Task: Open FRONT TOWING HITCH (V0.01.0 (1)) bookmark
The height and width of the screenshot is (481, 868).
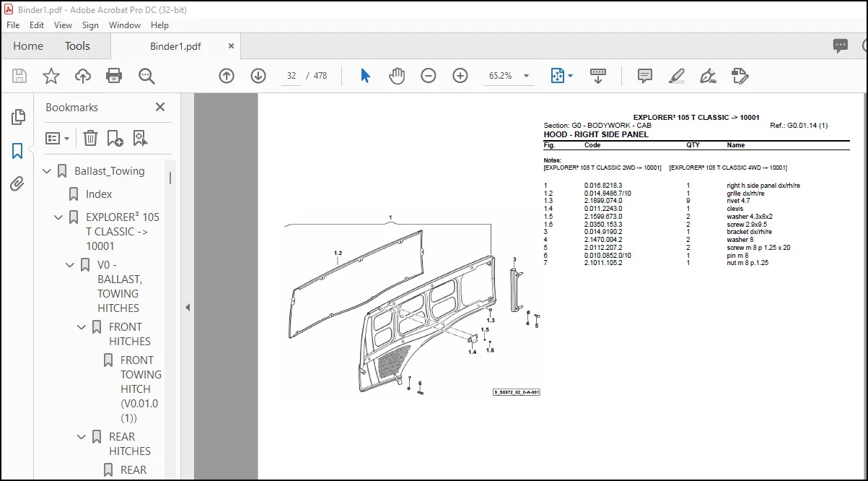Action: click(141, 389)
